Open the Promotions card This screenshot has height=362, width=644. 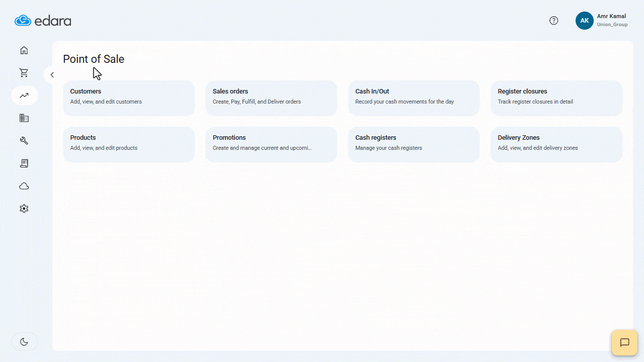pyautogui.click(x=271, y=144)
